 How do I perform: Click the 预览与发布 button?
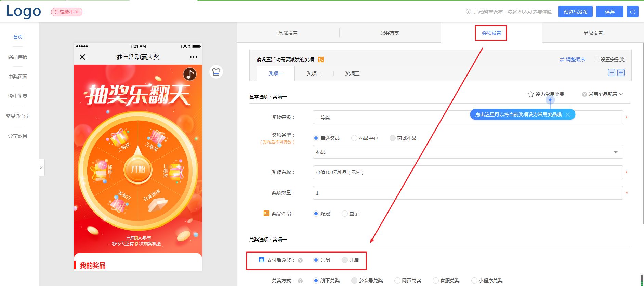[x=576, y=12]
